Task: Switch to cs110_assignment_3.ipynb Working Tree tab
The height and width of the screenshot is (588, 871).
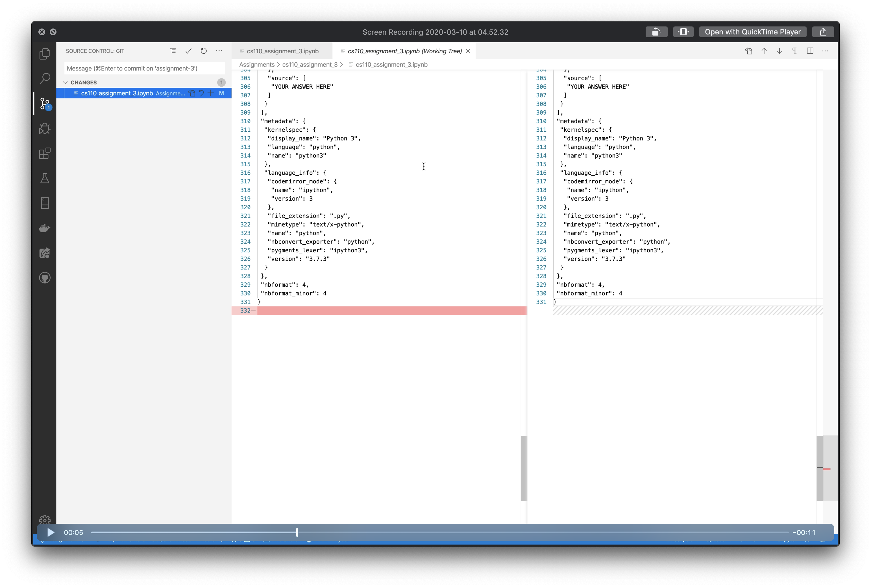Action: coord(405,51)
